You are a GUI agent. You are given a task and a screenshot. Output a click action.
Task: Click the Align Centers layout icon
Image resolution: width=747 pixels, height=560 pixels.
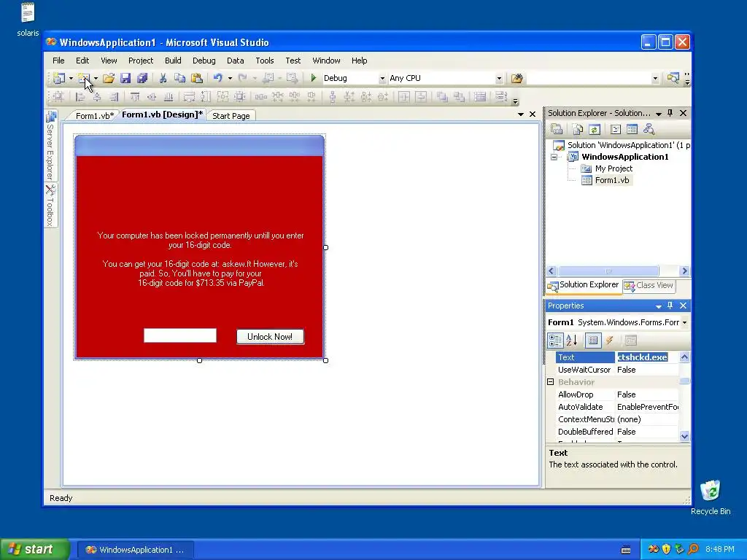pos(97,97)
